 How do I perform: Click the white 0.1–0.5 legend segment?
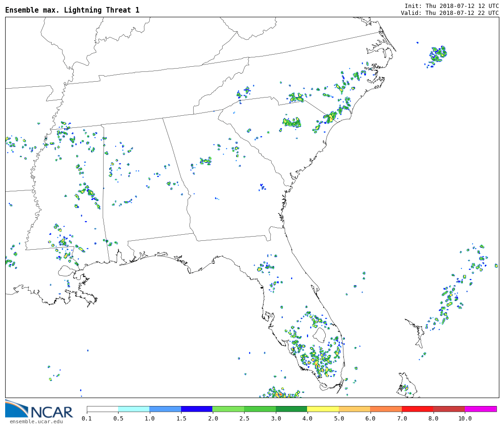point(102,409)
